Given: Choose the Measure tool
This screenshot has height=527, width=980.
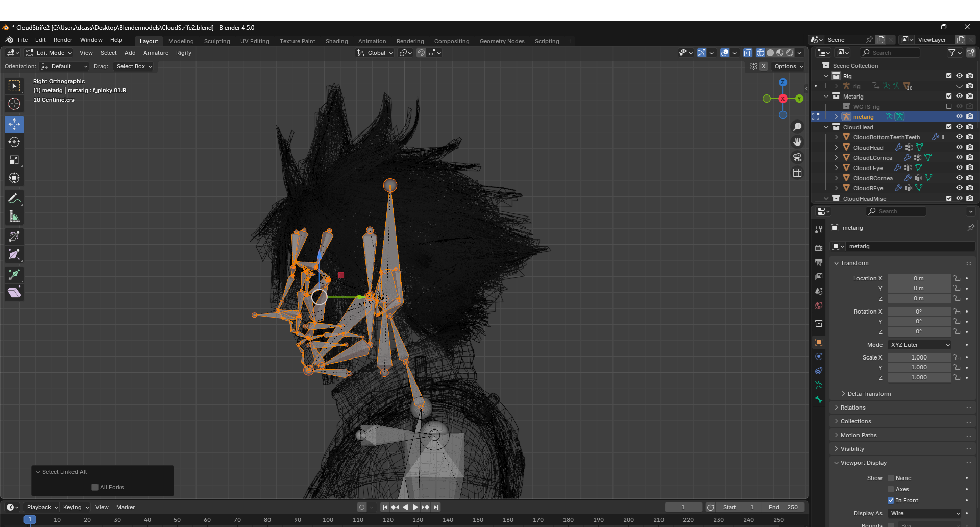Looking at the screenshot, I should [14, 217].
